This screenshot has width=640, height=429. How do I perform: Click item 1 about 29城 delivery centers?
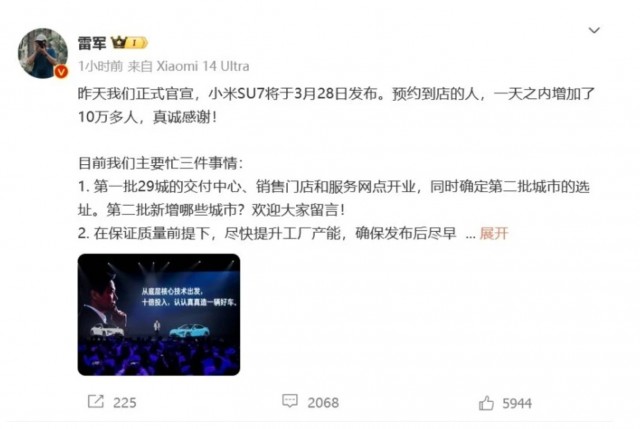tap(334, 198)
